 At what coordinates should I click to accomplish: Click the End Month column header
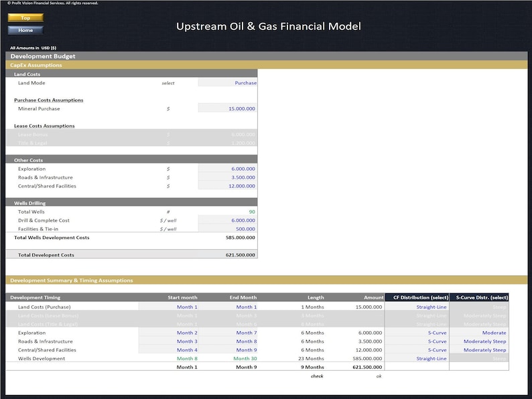[243, 297]
